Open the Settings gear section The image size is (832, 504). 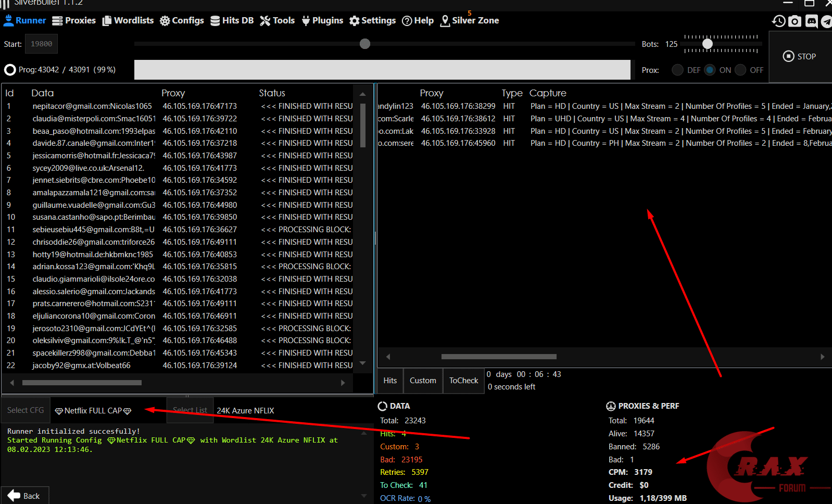coord(372,20)
